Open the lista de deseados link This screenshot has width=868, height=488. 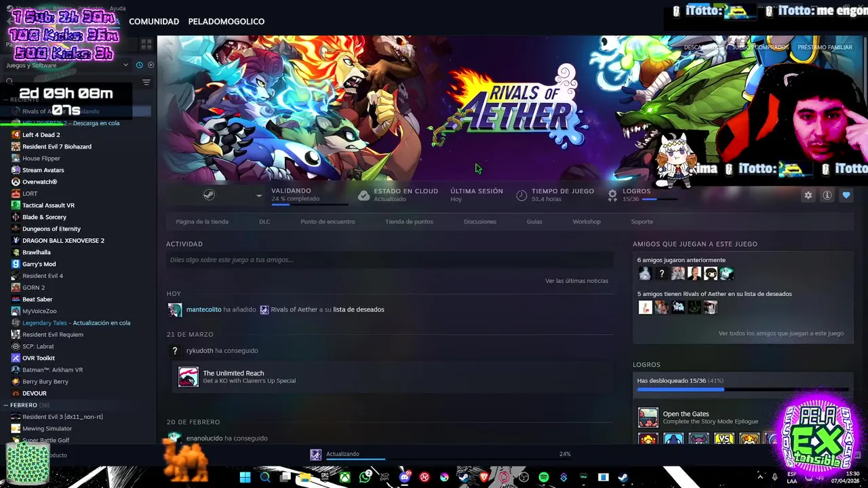click(x=358, y=309)
